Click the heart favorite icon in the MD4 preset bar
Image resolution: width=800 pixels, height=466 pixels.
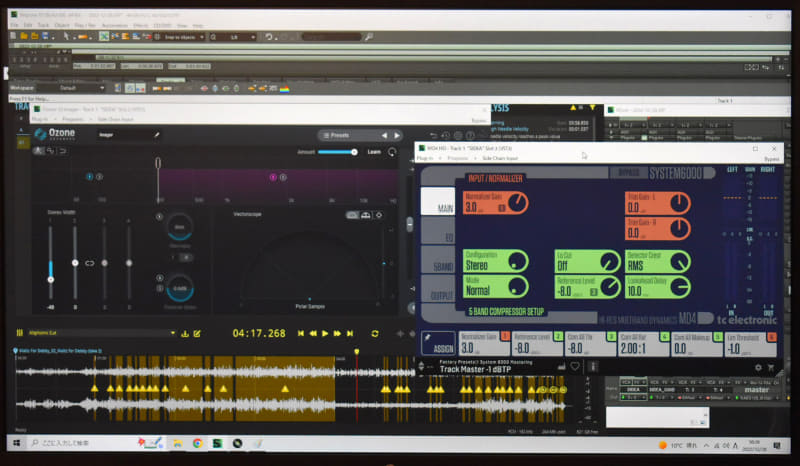(x=575, y=366)
